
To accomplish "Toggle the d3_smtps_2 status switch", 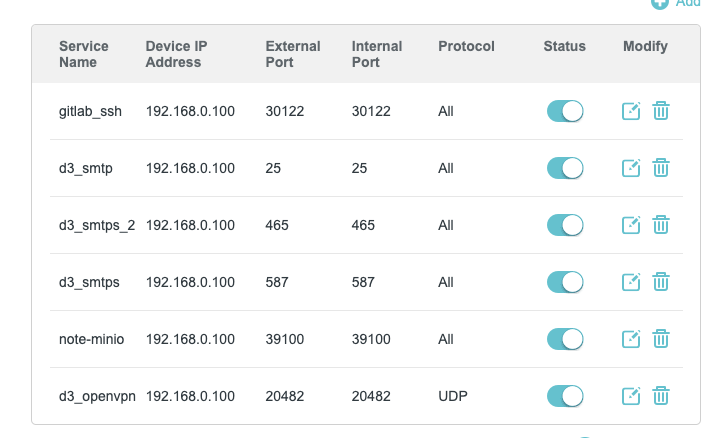I will [x=565, y=225].
